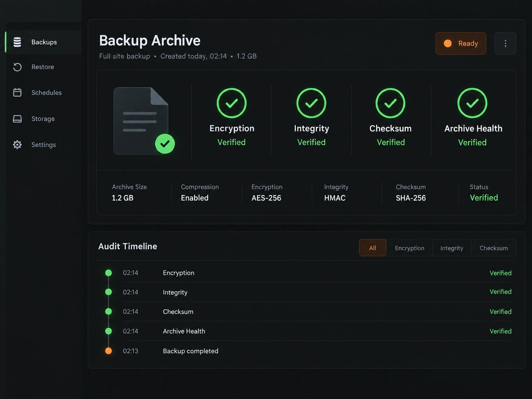Click the Schedules calendar icon
Viewport: 532px width, 399px height.
(x=17, y=92)
